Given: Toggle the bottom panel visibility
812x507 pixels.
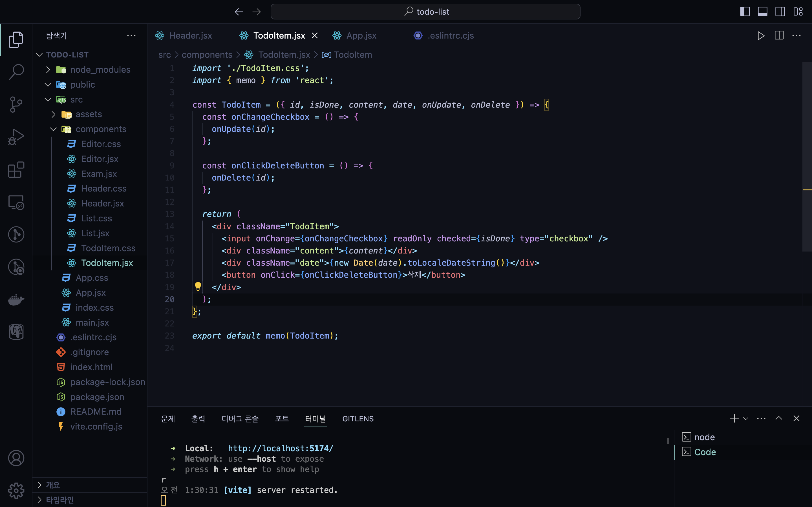Looking at the screenshot, I should click(762, 12).
